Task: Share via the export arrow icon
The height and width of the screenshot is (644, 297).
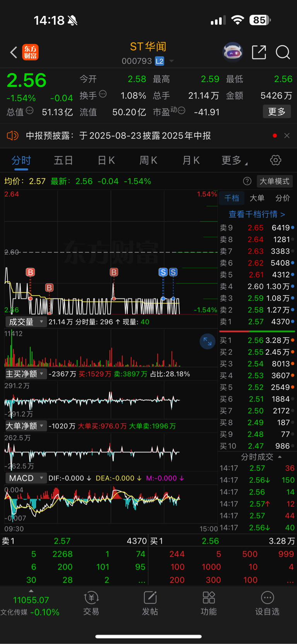Action: [259, 52]
